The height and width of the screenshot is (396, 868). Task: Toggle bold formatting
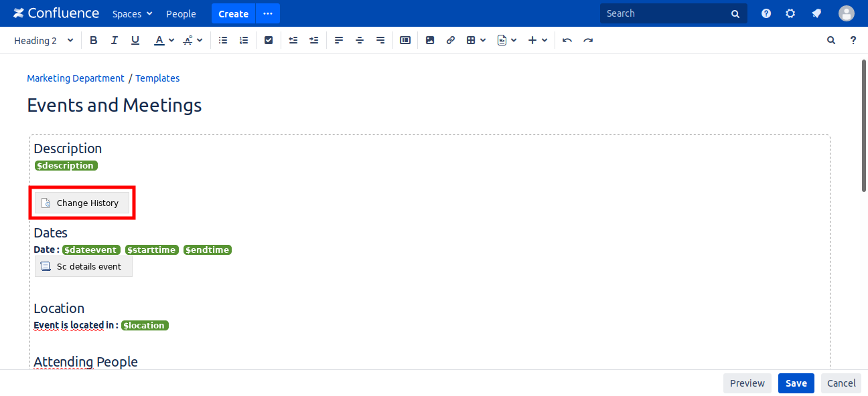click(x=94, y=40)
